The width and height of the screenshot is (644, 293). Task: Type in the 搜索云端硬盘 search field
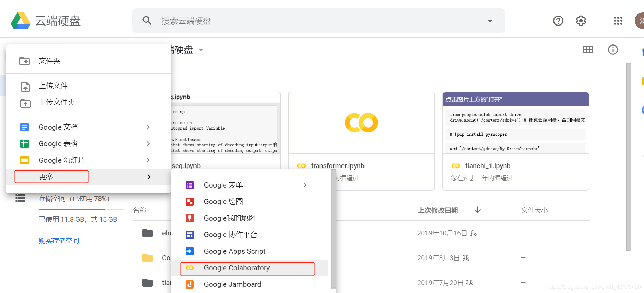tap(318, 21)
